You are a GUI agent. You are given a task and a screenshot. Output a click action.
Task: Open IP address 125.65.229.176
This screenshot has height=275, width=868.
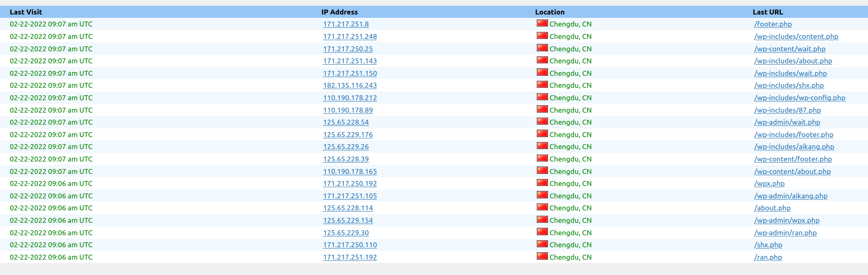(x=348, y=135)
